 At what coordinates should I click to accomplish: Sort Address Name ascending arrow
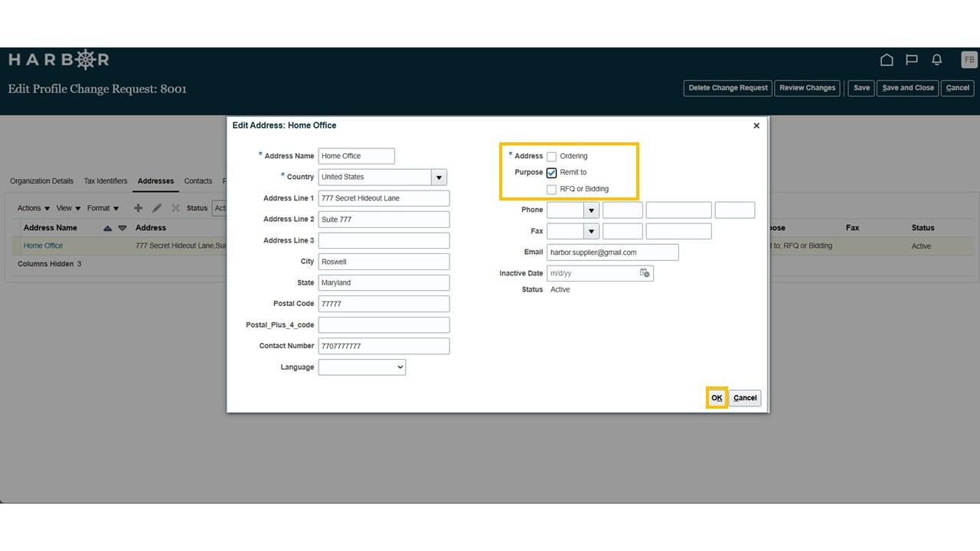pyautogui.click(x=107, y=228)
